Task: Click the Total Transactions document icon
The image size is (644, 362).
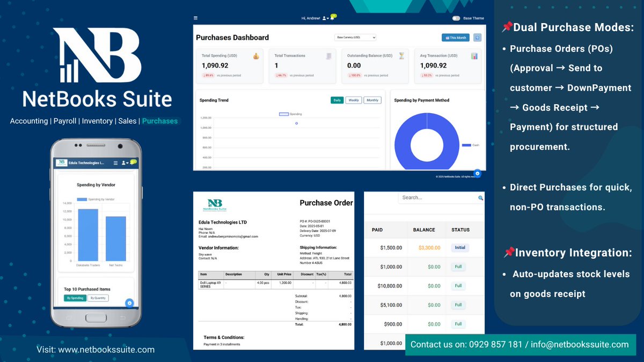Action: tap(329, 56)
